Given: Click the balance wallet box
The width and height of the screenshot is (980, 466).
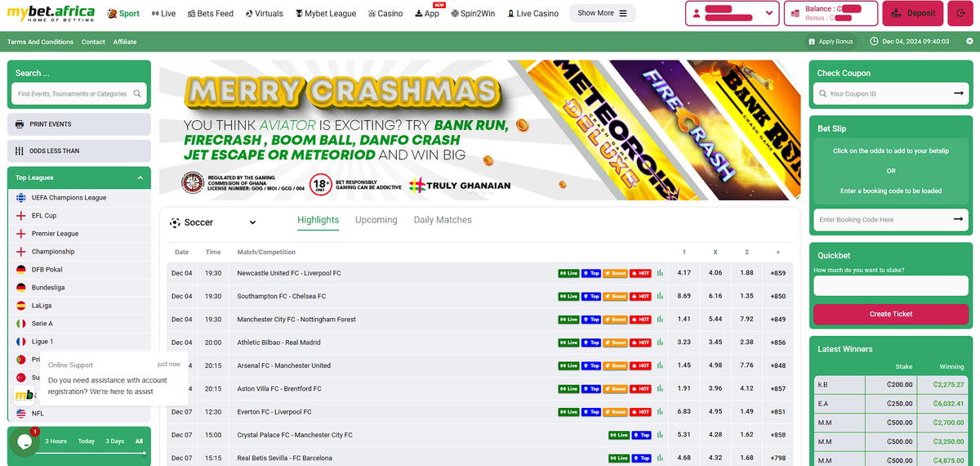Looking at the screenshot, I should 831,13.
